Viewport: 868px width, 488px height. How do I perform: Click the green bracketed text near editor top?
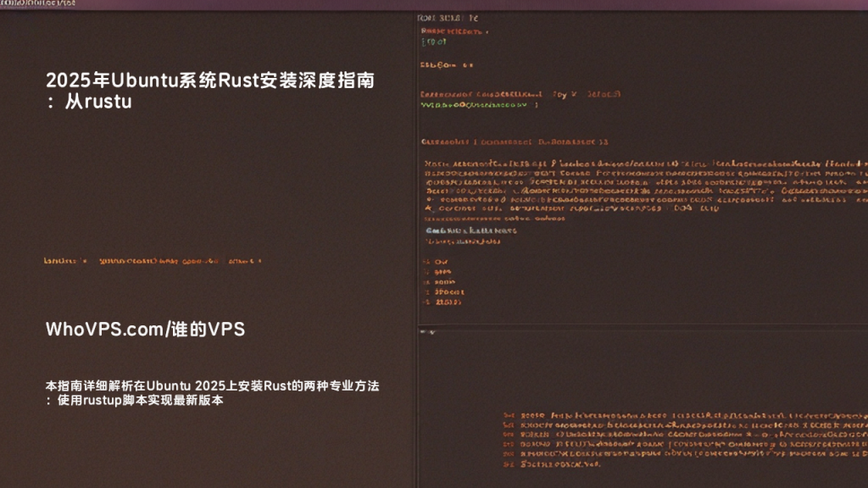433,42
